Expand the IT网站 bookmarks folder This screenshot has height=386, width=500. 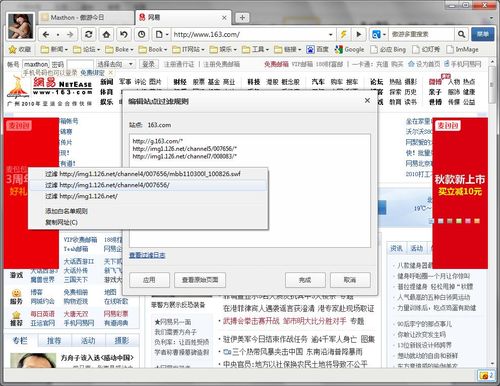[x=188, y=50]
